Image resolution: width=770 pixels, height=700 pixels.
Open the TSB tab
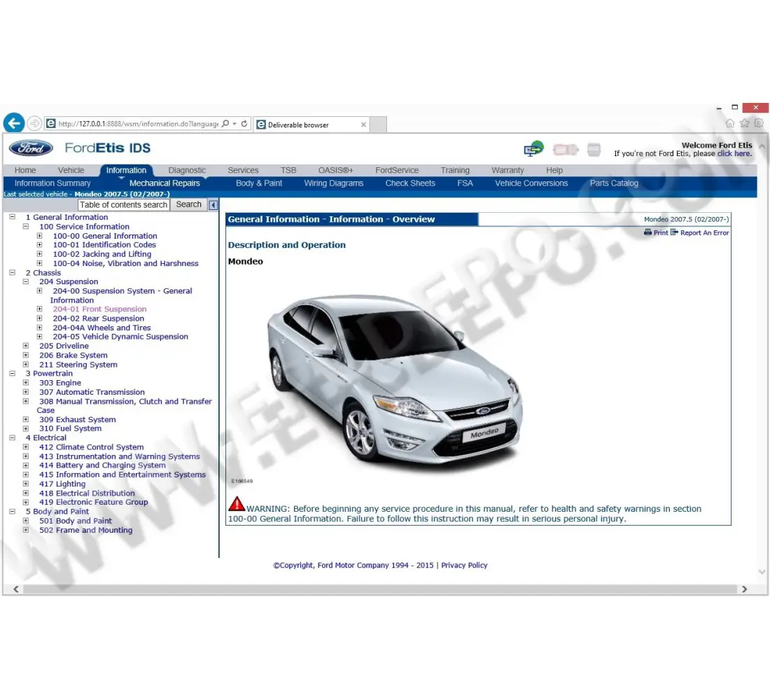coord(288,170)
